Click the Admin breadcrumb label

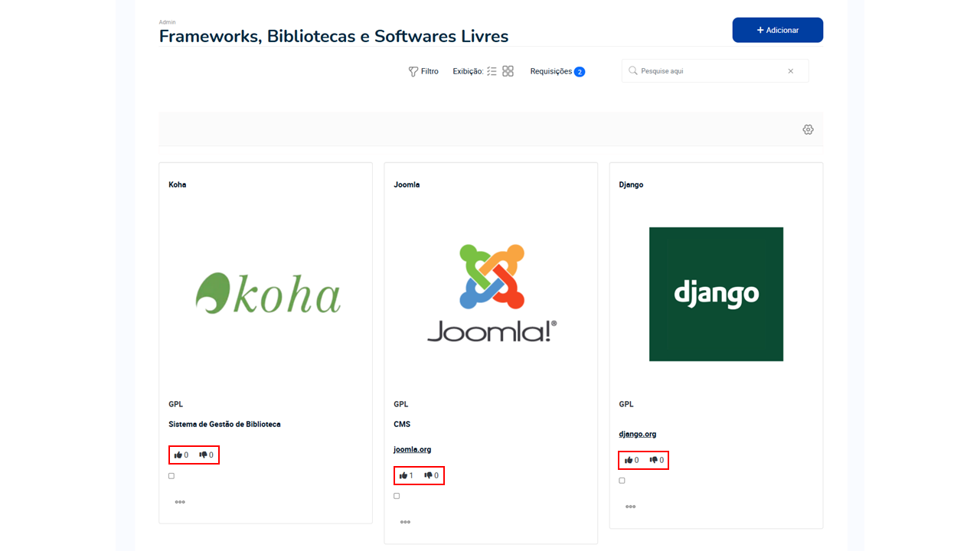(167, 22)
